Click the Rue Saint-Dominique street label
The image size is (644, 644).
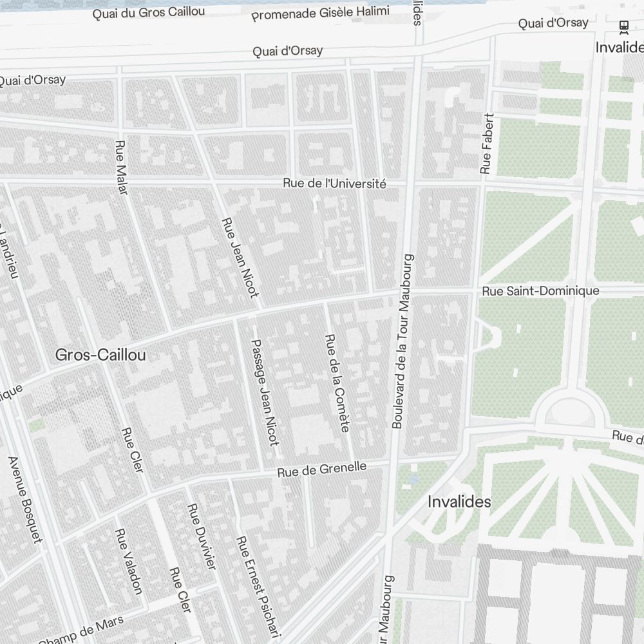click(541, 291)
